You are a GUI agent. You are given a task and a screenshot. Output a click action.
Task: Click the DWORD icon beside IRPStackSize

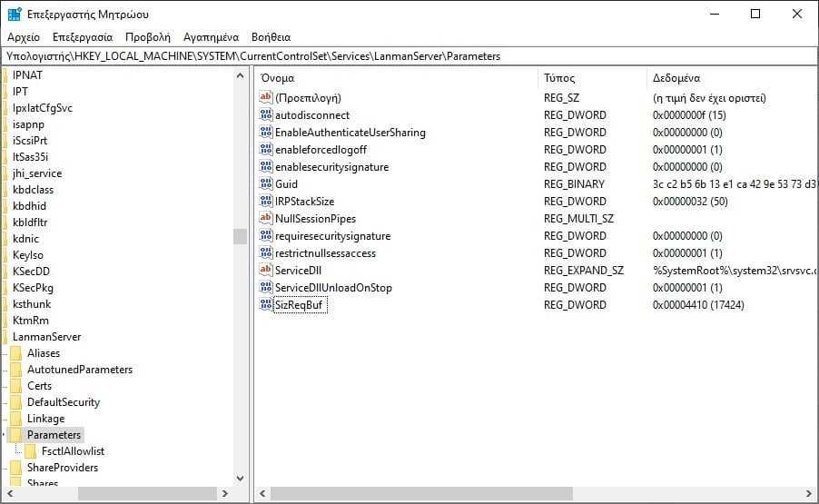click(x=266, y=201)
